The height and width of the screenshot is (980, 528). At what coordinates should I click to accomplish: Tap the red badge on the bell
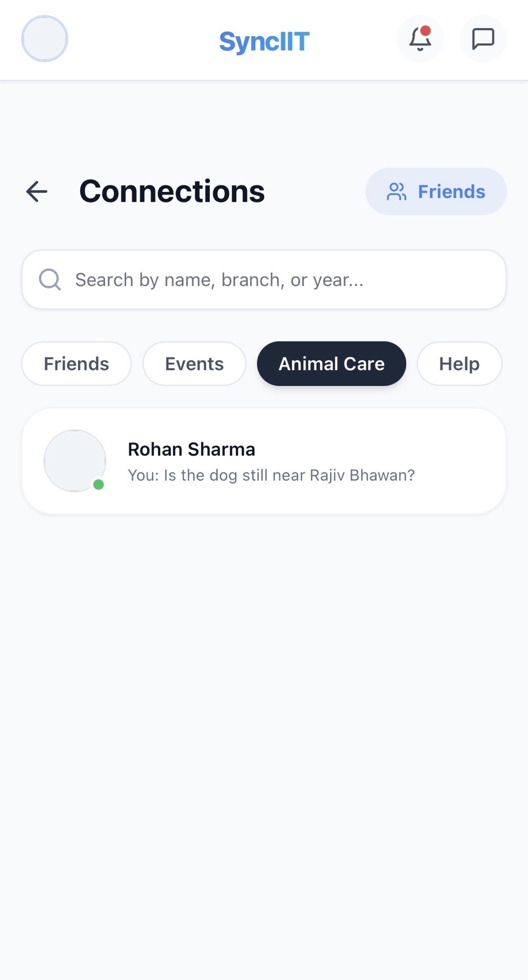click(x=425, y=31)
